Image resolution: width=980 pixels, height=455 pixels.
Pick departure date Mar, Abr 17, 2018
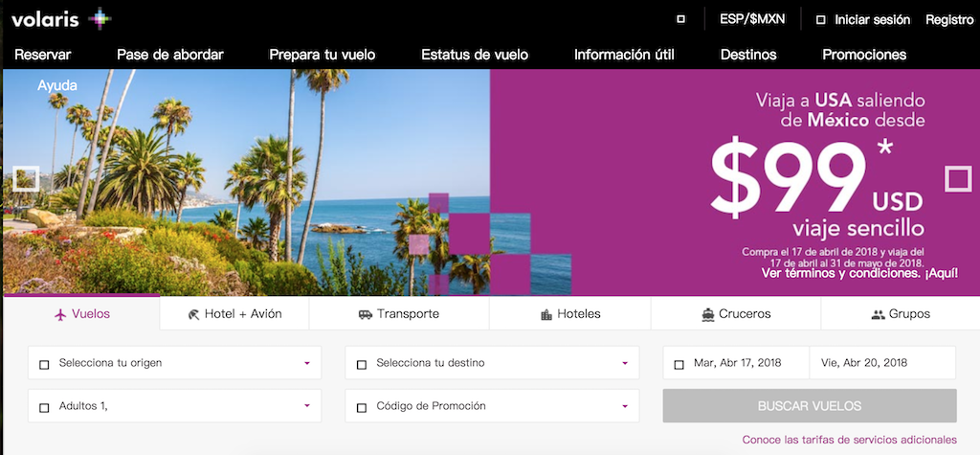click(736, 362)
